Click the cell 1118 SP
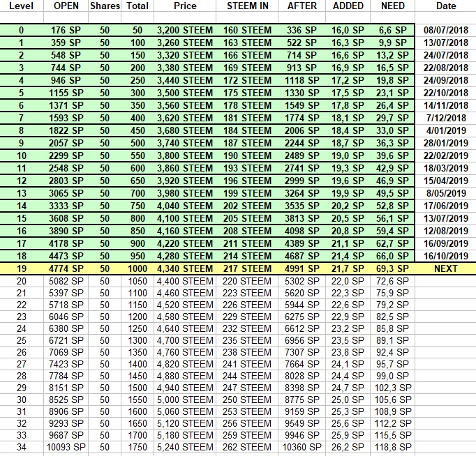 302,80
